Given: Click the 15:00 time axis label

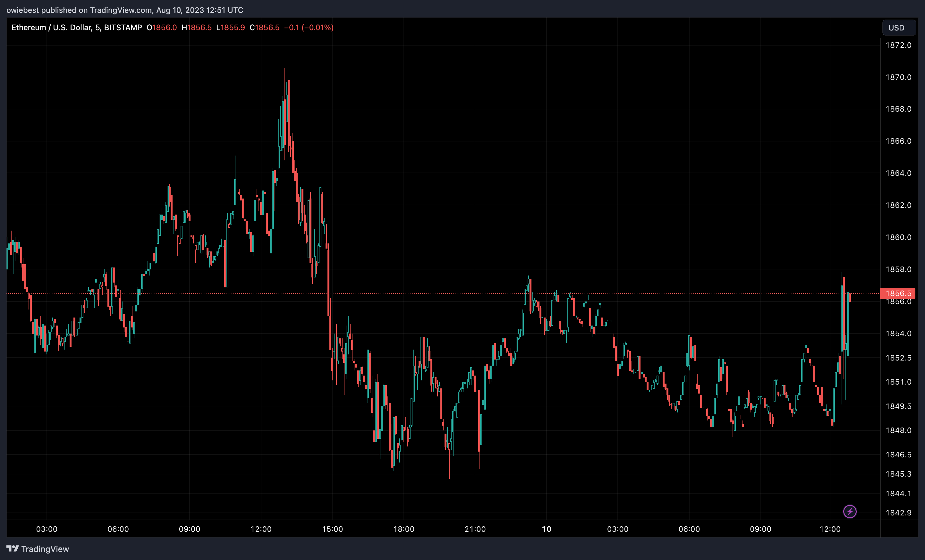Looking at the screenshot, I should point(332,529).
